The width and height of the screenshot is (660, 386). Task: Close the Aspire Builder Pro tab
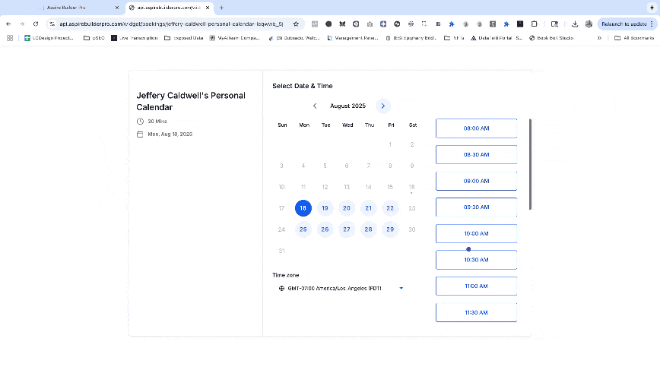pyautogui.click(x=117, y=8)
